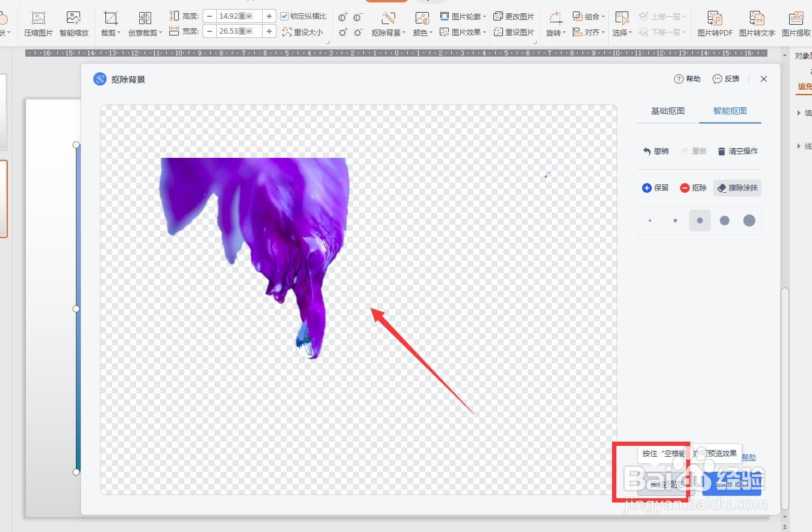Choose the largest brush size dot
This screenshot has height=532, width=812.
click(749, 221)
